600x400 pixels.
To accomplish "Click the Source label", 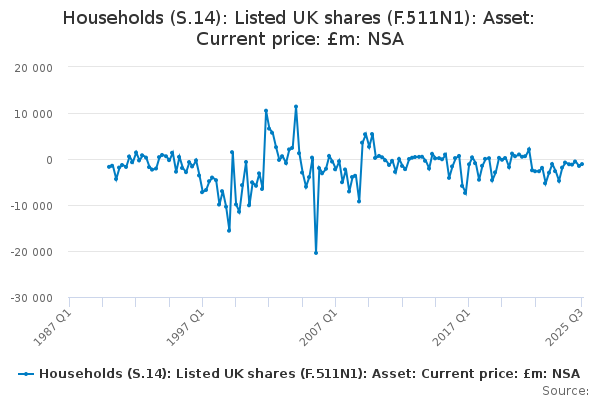I will coord(565,390).
